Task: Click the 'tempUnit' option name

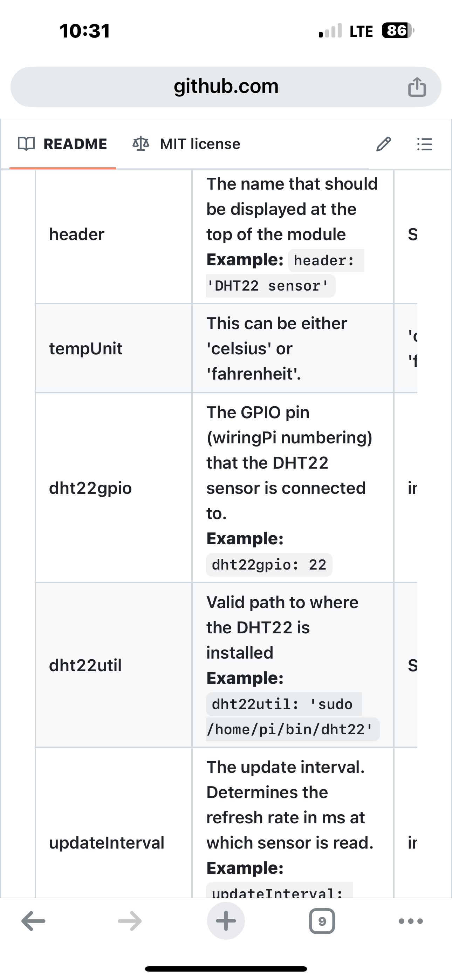Action: click(85, 348)
